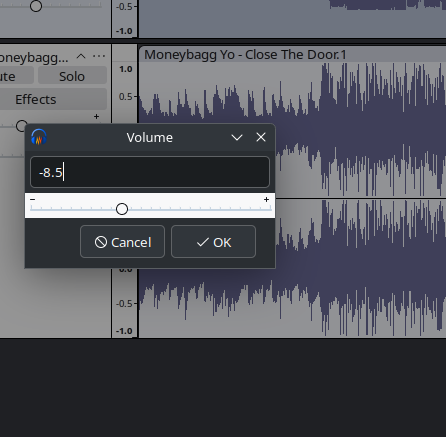Viewport: 446px width, 437px height.
Task: Select the clip title Moneybagg Yo - Close The Door.1
Action: 245,55
